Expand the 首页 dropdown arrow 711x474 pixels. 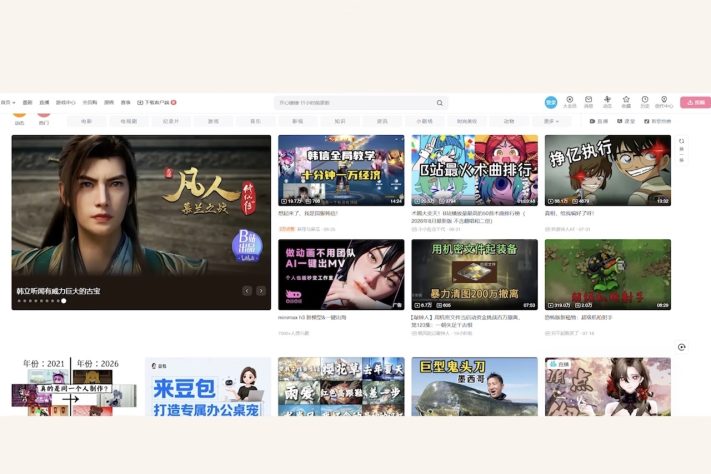[x=14, y=103]
